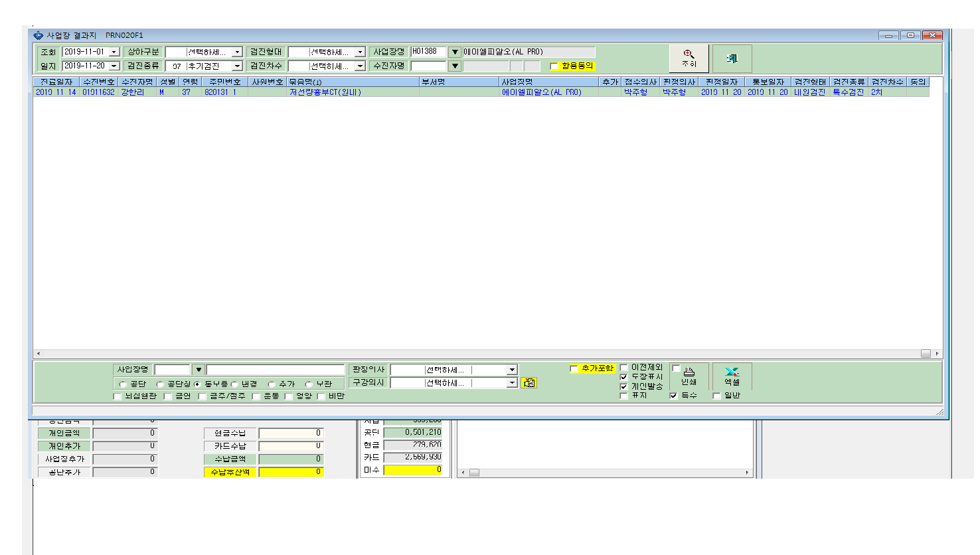Open the 검진종류 dropdown showing 07
This screenshot has height=555, width=980.
point(237,66)
